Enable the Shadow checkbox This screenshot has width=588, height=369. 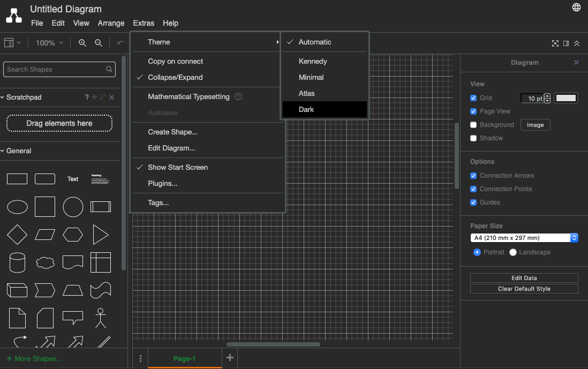tap(473, 138)
